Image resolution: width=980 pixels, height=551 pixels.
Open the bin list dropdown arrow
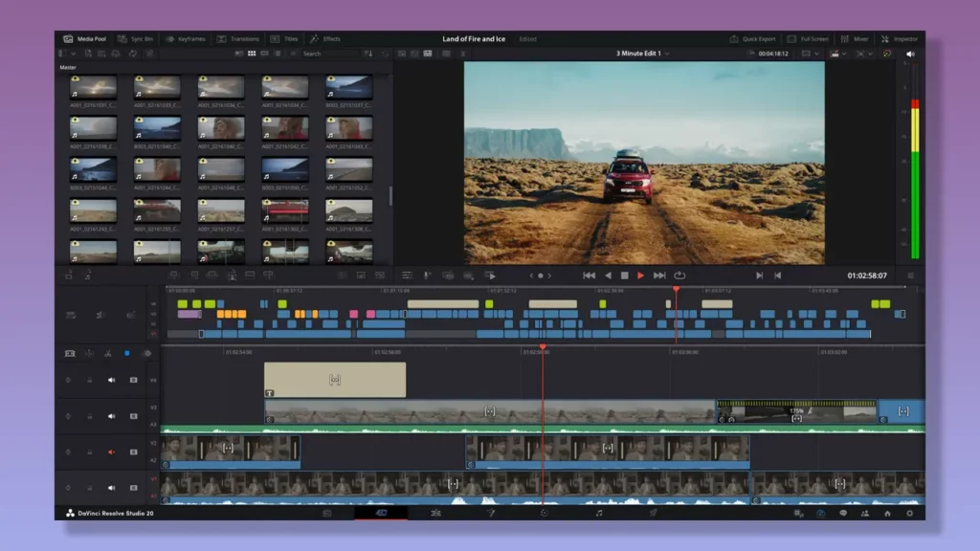73,54
